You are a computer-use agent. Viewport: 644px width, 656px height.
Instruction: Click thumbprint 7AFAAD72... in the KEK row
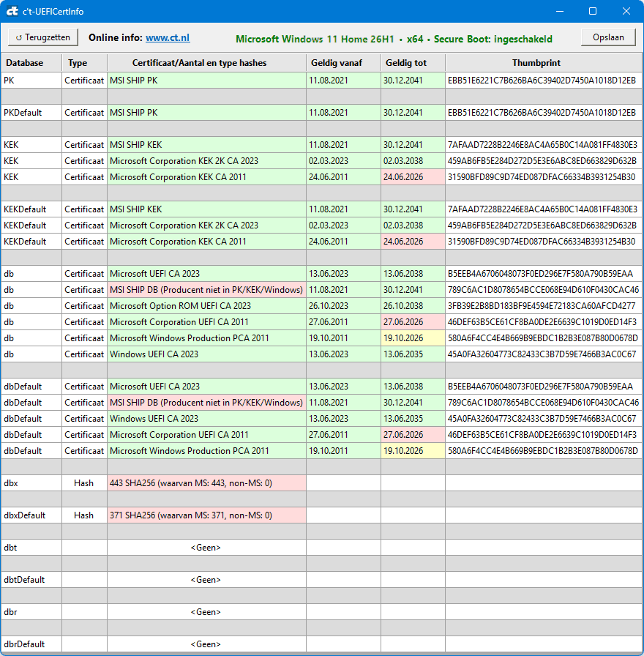coord(544,145)
